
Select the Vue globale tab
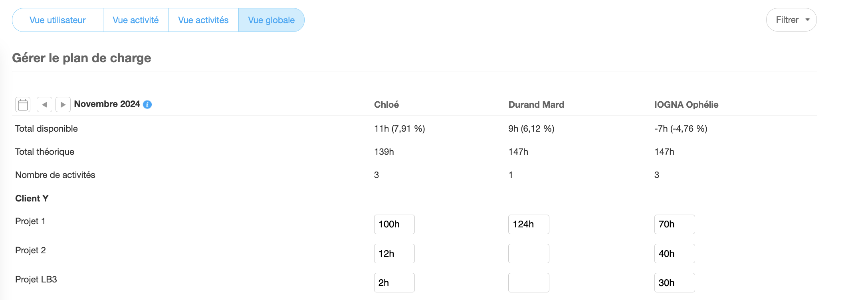271,20
